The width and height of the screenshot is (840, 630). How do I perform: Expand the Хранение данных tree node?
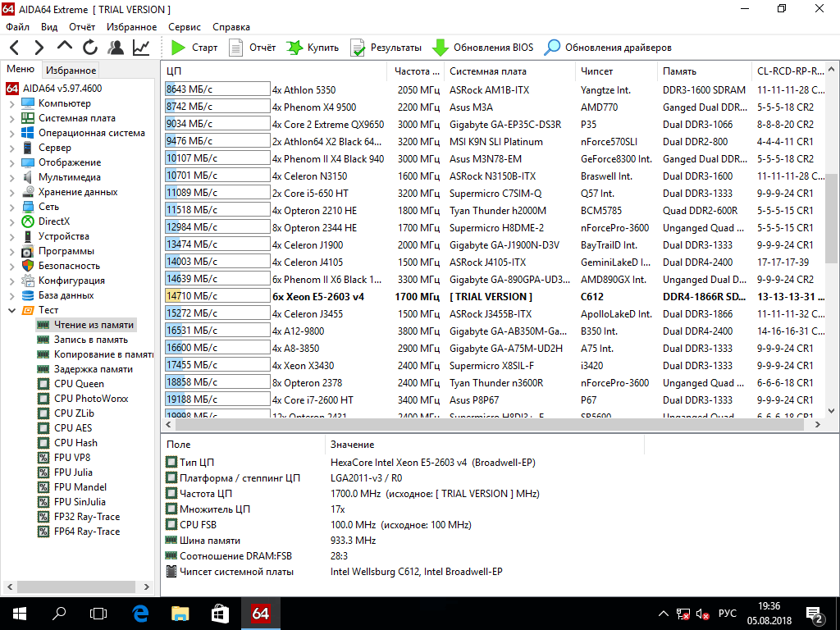click(11, 192)
